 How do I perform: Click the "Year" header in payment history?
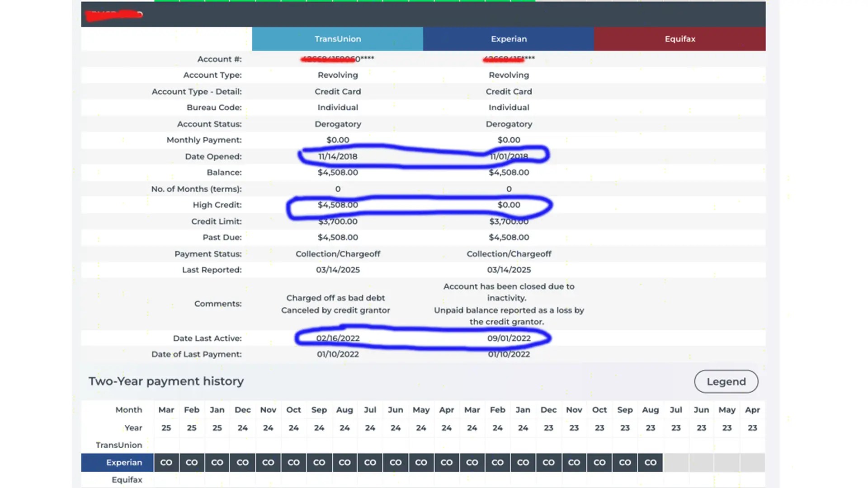point(133,428)
